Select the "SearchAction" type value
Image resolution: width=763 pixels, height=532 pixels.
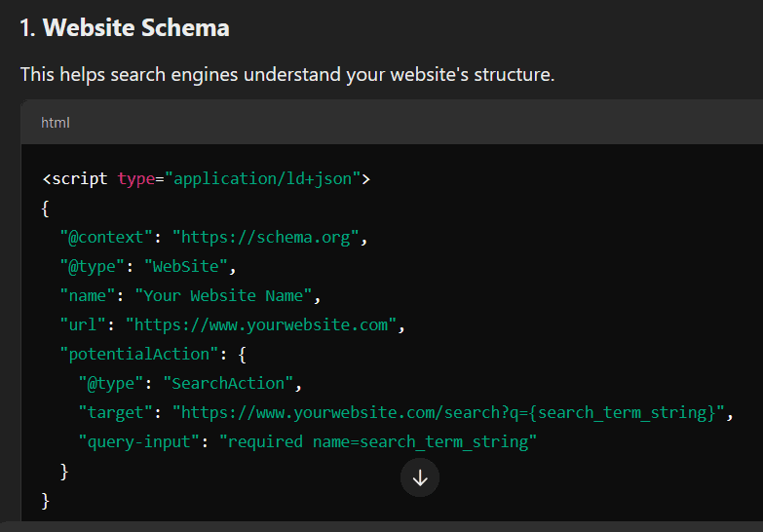coord(228,383)
